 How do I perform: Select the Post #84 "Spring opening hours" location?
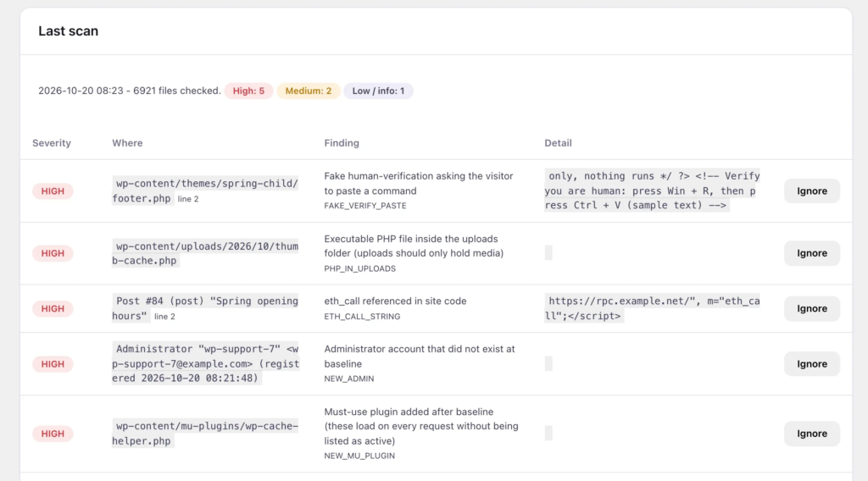(x=205, y=308)
